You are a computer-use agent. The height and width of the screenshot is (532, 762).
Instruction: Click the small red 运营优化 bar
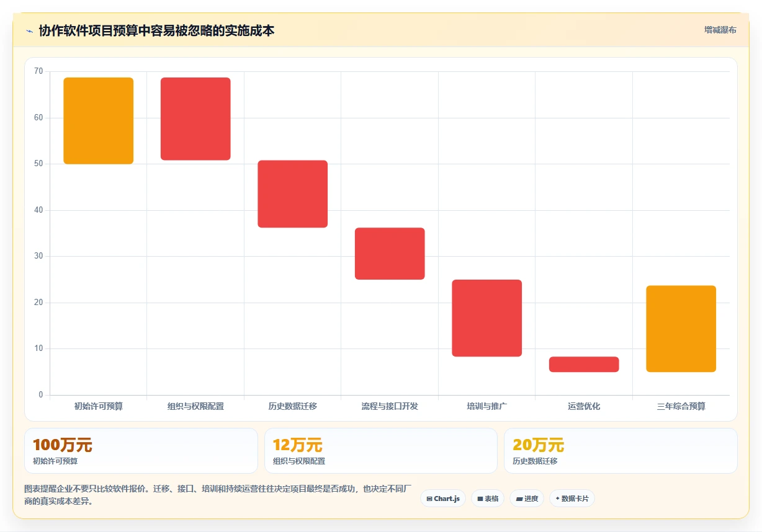[x=584, y=365]
